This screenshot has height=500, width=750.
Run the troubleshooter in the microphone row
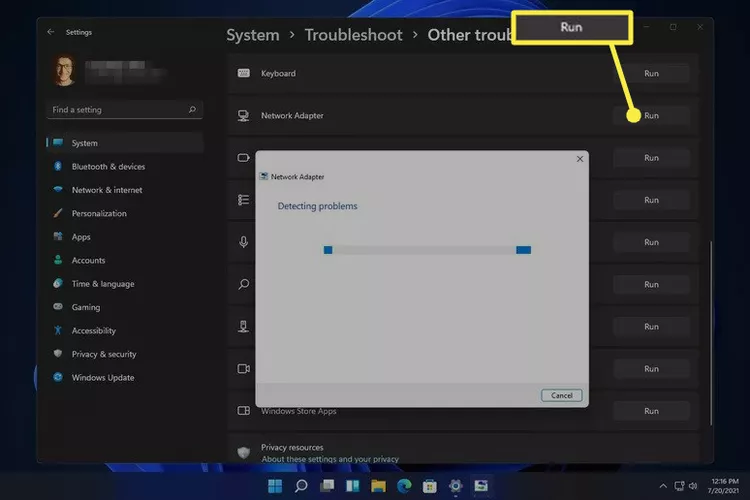651,242
